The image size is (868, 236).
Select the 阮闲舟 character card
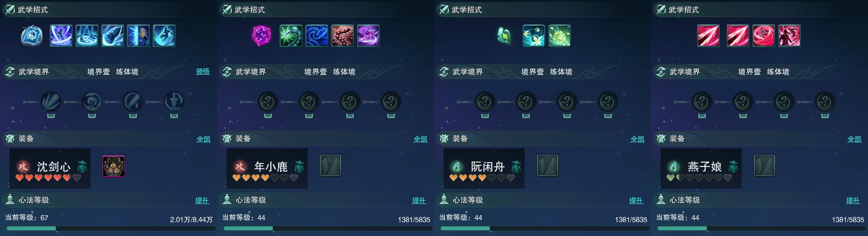[484, 168]
